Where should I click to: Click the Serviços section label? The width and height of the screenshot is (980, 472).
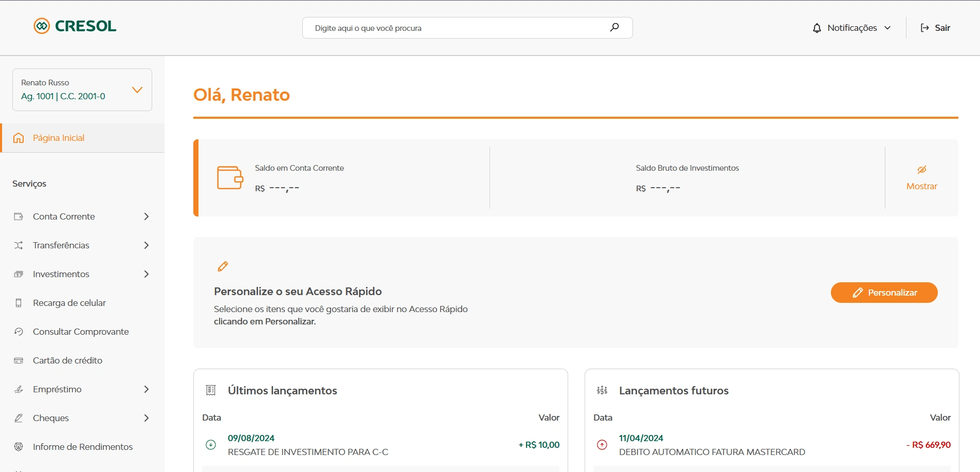pos(29,184)
